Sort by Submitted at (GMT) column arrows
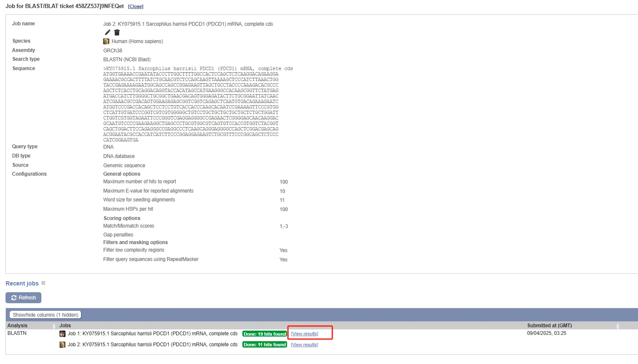 pos(617,326)
